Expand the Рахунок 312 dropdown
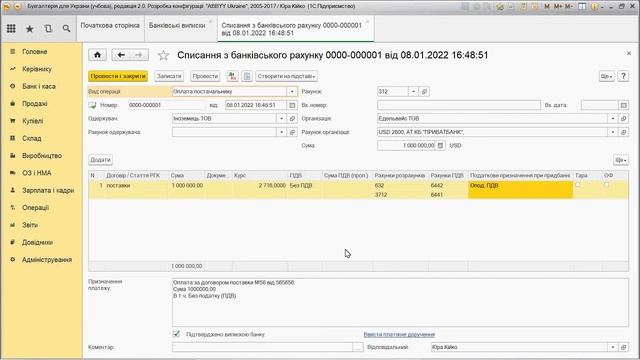640x360 pixels. pyautogui.click(x=413, y=91)
